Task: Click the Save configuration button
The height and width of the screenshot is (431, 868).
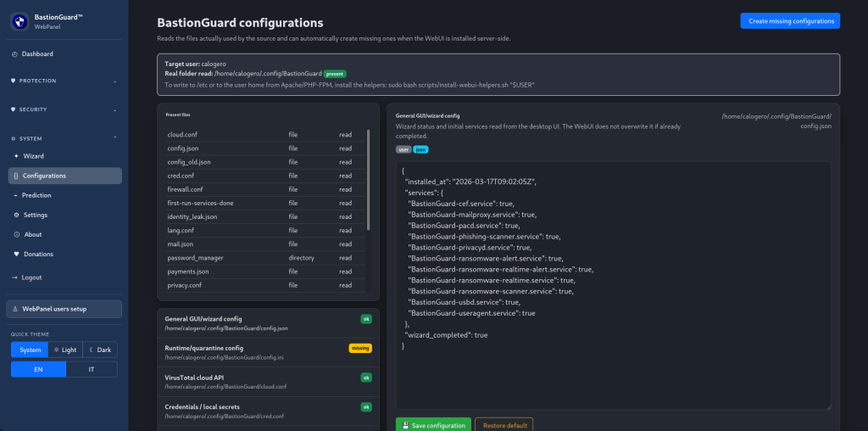Action: 433,425
